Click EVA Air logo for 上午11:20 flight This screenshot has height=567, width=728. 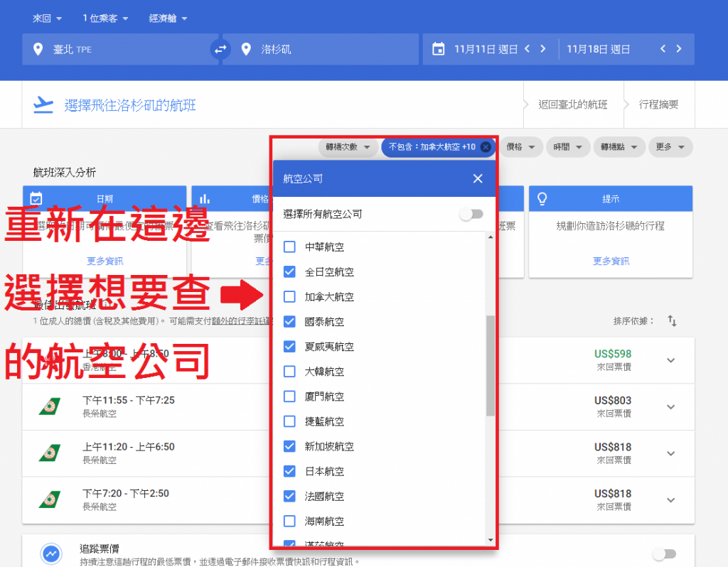tap(50, 453)
